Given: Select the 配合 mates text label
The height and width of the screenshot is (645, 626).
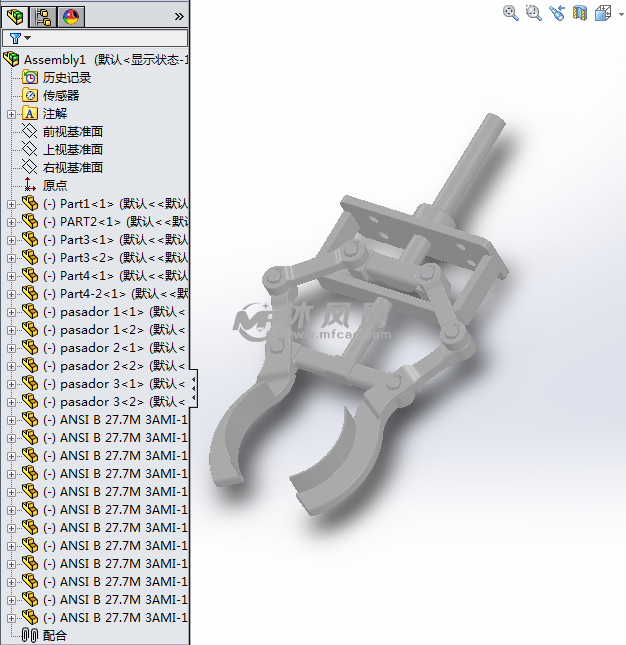Looking at the screenshot, I should pos(55,636).
